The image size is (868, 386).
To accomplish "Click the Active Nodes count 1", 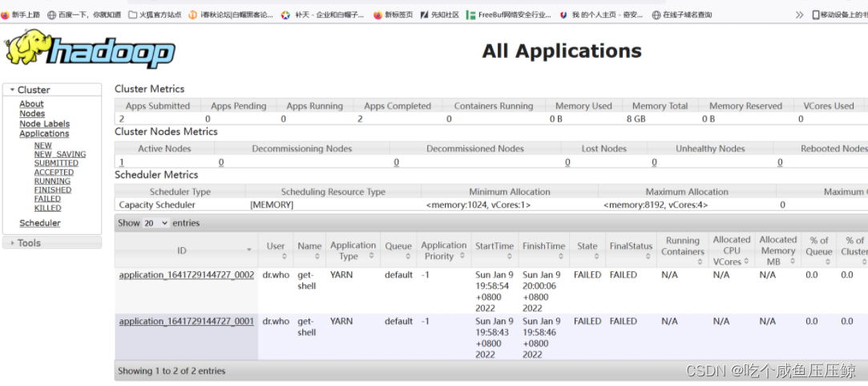I will (x=122, y=162).
